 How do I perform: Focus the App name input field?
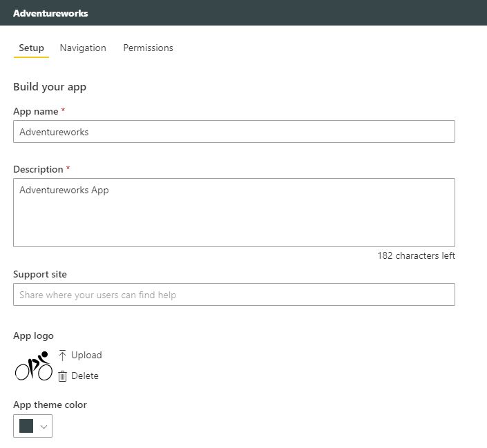tap(233, 132)
